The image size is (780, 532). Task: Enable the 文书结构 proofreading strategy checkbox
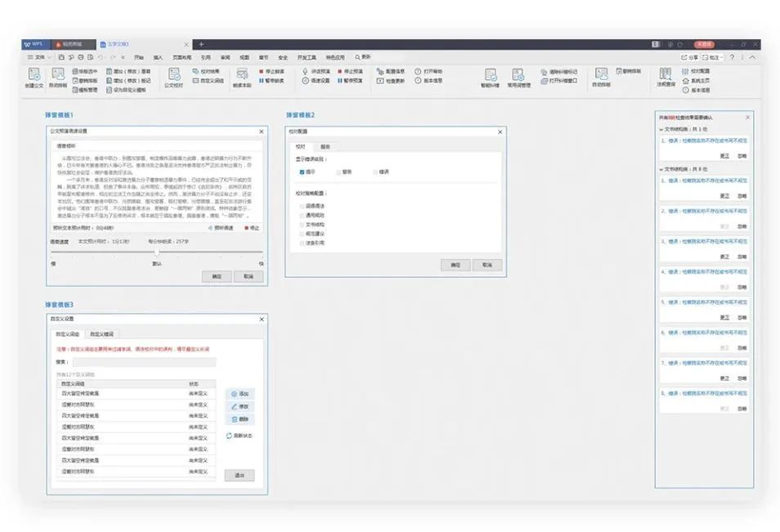[302, 224]
